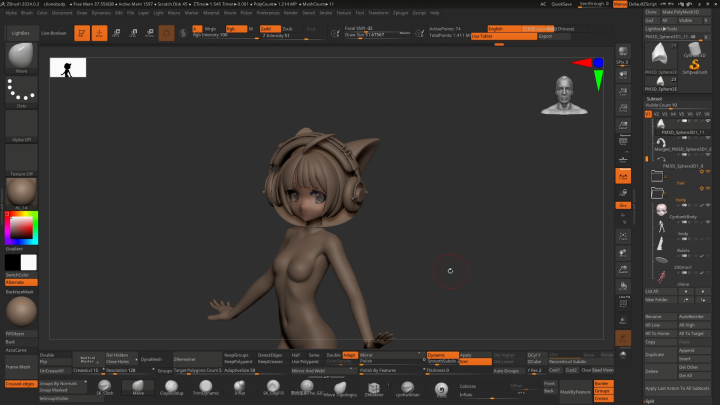Open the Texture Off selector

coord(21,158)
